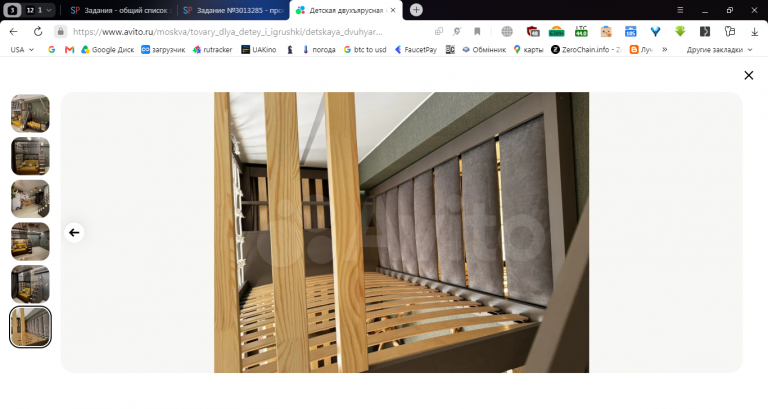Expand the tab group counter dropdown

tap(39, 10)
